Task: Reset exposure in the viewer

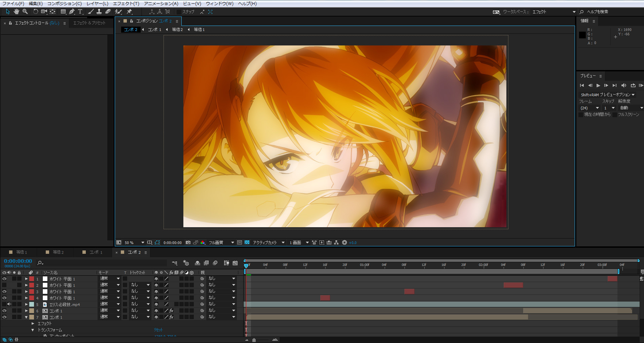Action: coord(345,242)
